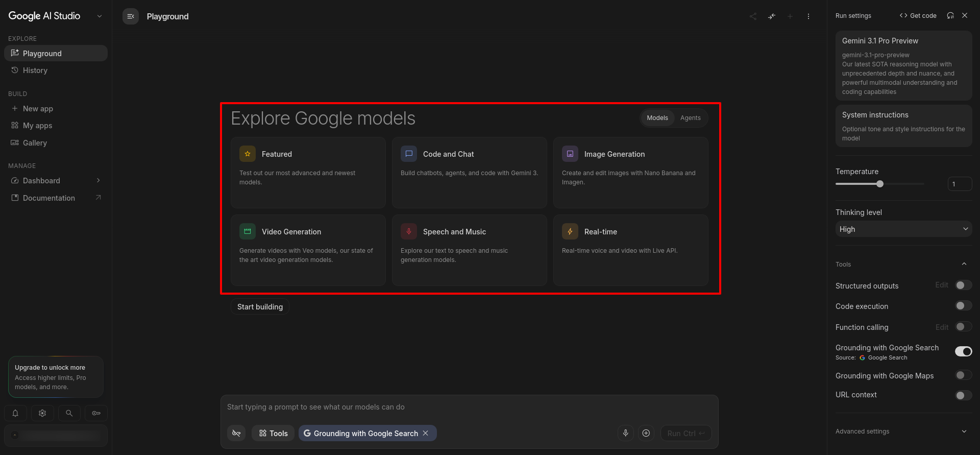Expand the Dashboard submenu arrow
Image resolution: width=980 pixels, height=455 pixels.
click(x=99, y=180)
